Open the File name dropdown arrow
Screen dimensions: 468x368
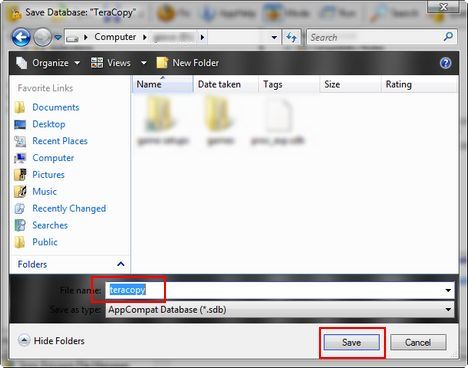click(x=448, y=290)
